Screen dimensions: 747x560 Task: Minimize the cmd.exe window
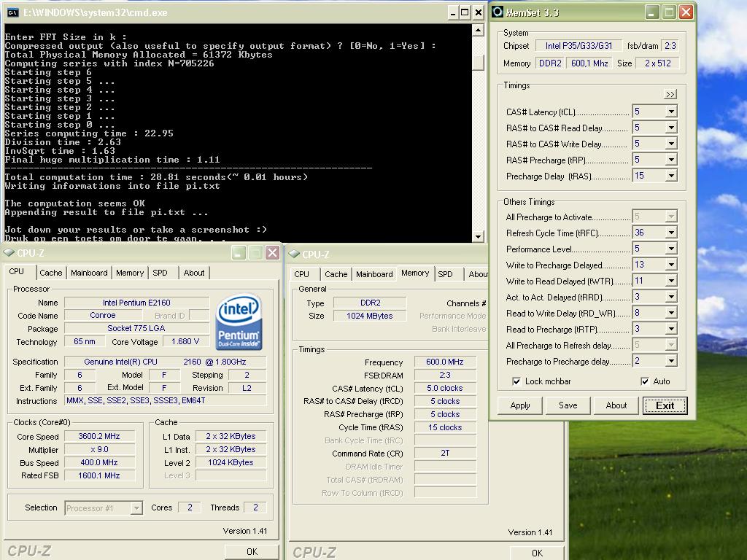point(452,12)
